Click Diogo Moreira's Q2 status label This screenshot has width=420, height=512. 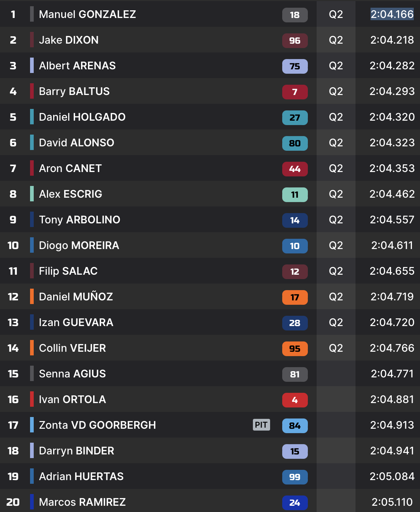(x=336, y=245)
